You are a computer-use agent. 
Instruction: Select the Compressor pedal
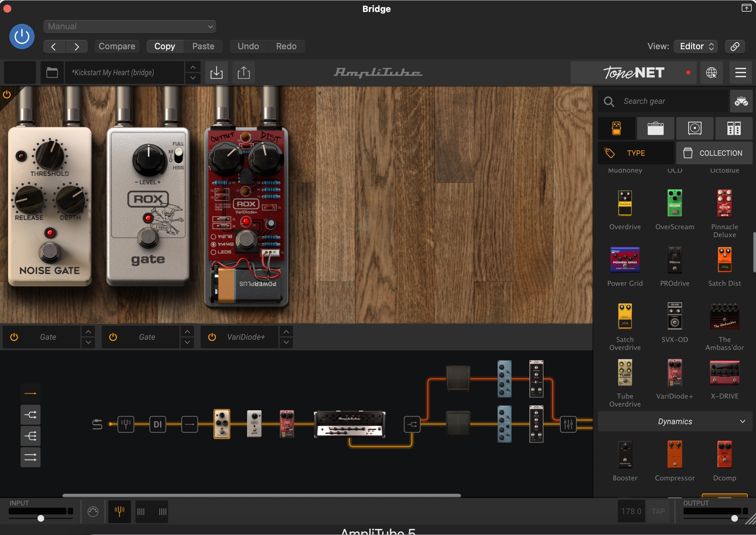point(675,454)
